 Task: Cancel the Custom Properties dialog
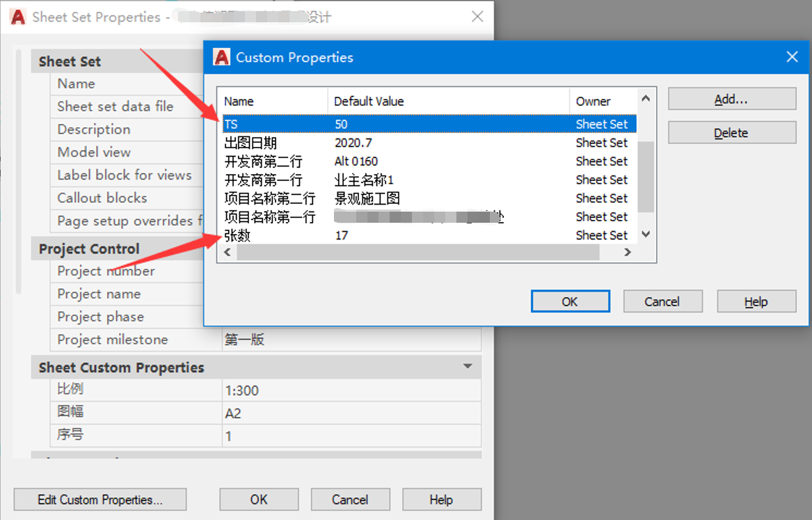point(662,301)
